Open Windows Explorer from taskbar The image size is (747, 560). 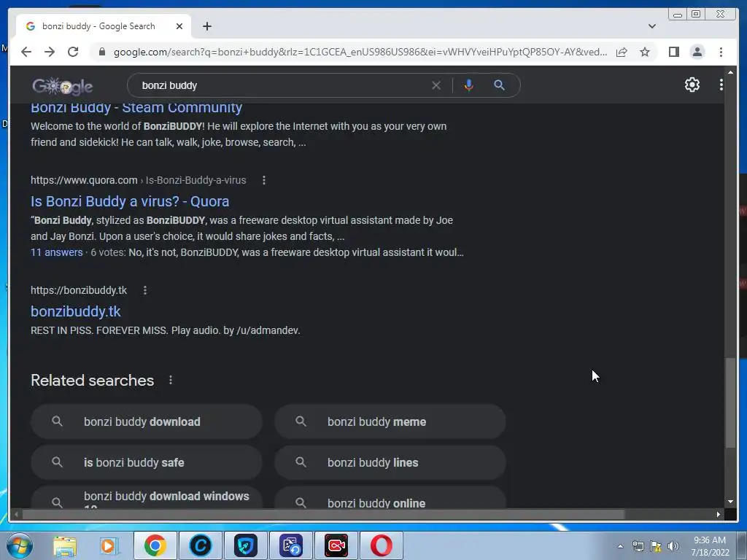click(64, 545)
